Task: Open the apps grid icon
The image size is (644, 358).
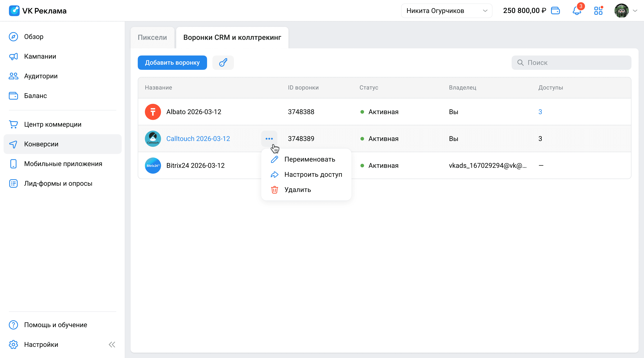Action: (598, 11)
